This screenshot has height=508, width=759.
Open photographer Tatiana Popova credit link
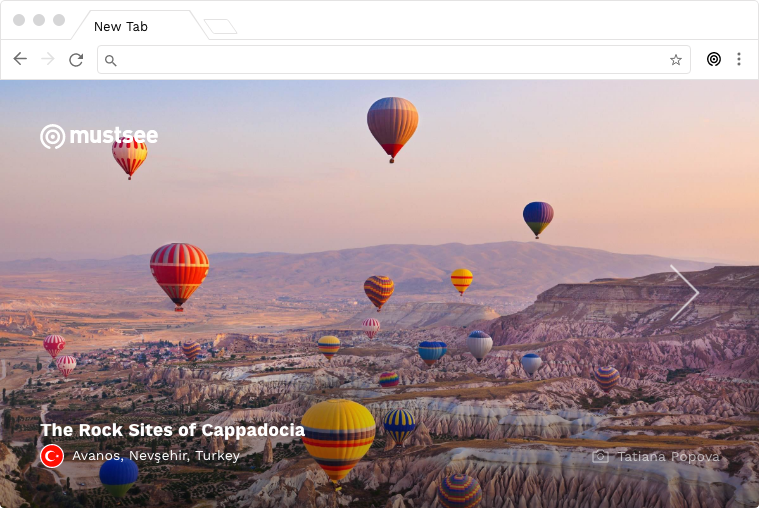coord(668,456)
